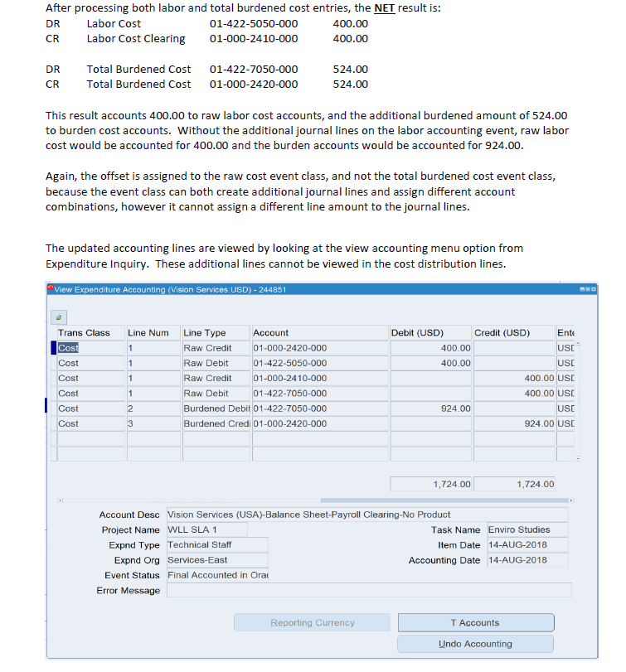Click the left arrow of horizontal scrollbar
This screenshot has height=672, width=626.
point(60,500)
